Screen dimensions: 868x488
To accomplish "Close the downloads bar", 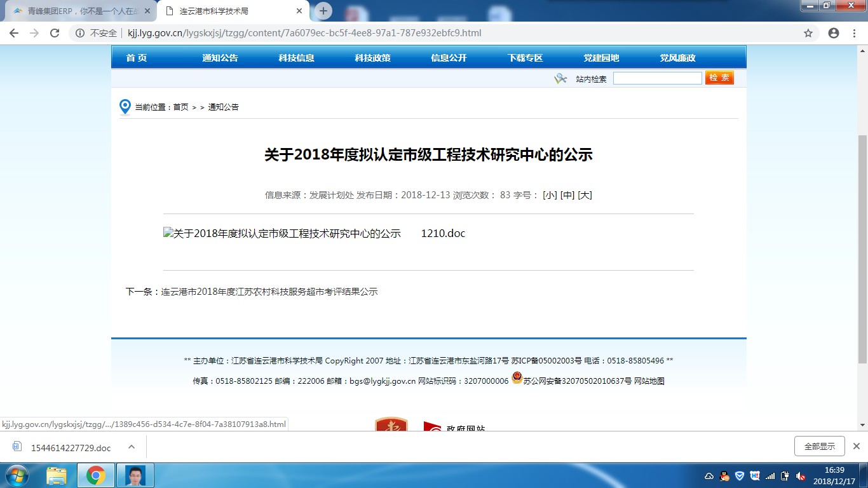I will (x=856, y=446).
